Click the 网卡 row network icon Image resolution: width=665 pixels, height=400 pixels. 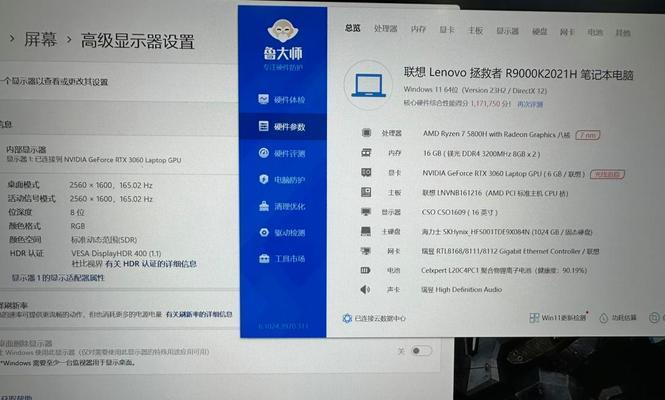tap(366, 251)
